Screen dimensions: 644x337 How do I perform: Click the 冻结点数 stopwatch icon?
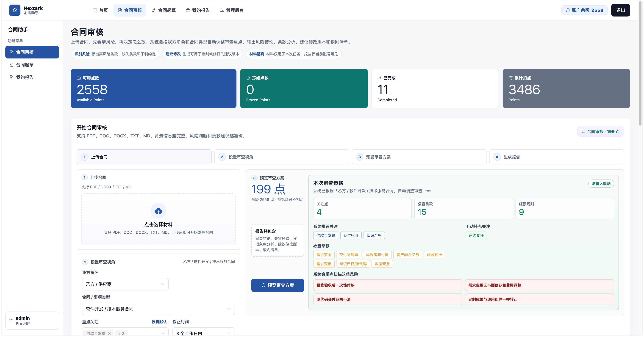coord(248,78)
